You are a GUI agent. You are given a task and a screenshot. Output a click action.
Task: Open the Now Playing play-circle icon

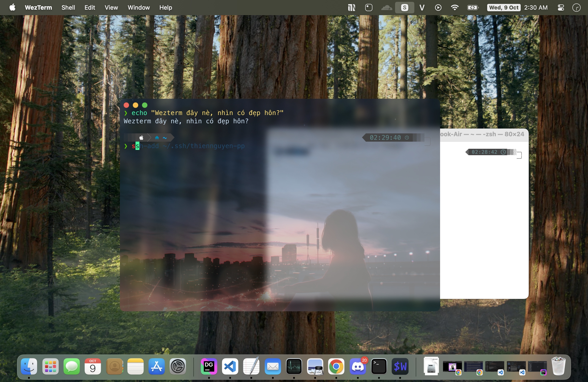coord(438,7)
